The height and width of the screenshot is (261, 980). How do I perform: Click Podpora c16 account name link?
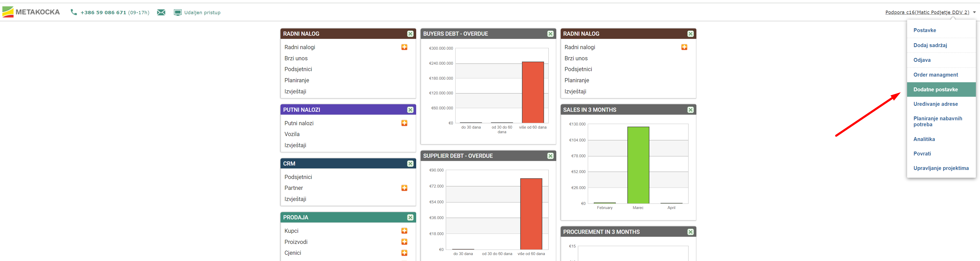[927, 12]
